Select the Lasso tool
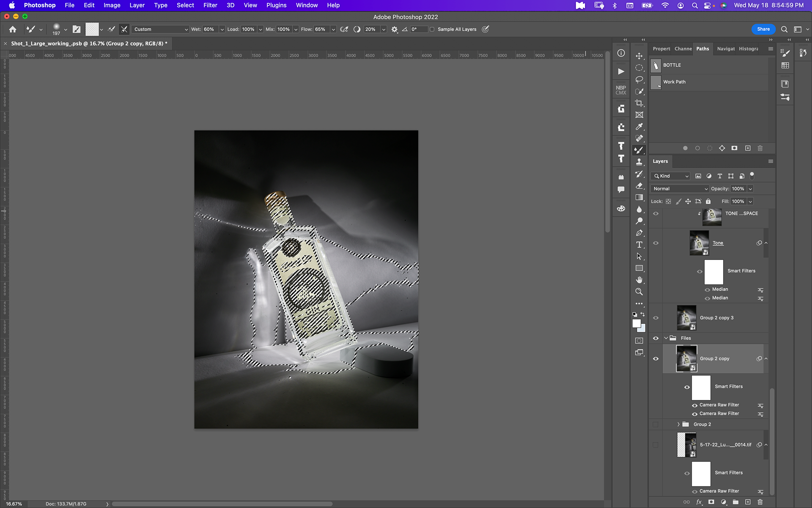Screen dimensions: 812x508 click(639, 80)
